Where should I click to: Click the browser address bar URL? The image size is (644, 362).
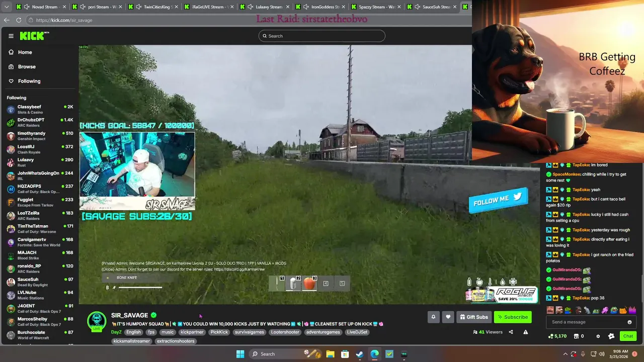pyautogui.click(x=64, y=20)
